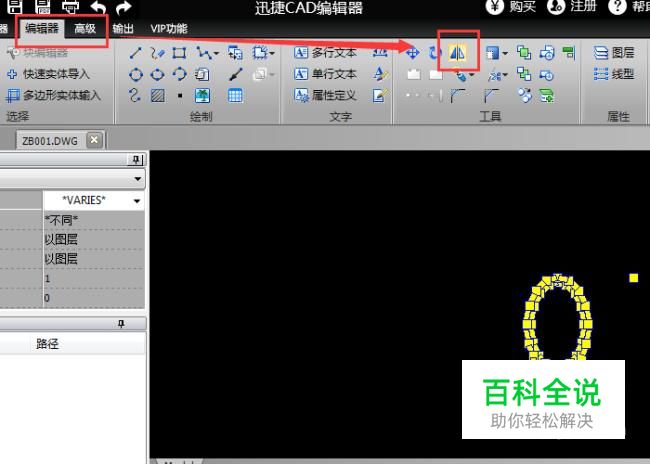Click the 多行文本 multiline text button
The image size is (650, 464).
click(x=325, y=53)
